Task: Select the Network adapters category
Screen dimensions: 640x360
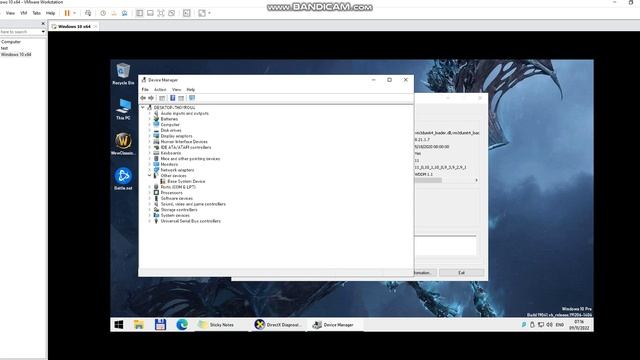Action: [177, 170]
